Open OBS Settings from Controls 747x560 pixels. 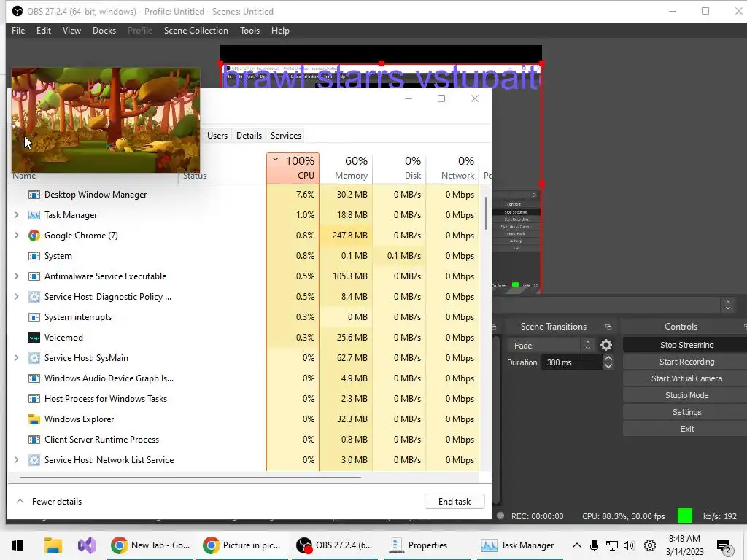pyautogui.click(x=686, y=412)
